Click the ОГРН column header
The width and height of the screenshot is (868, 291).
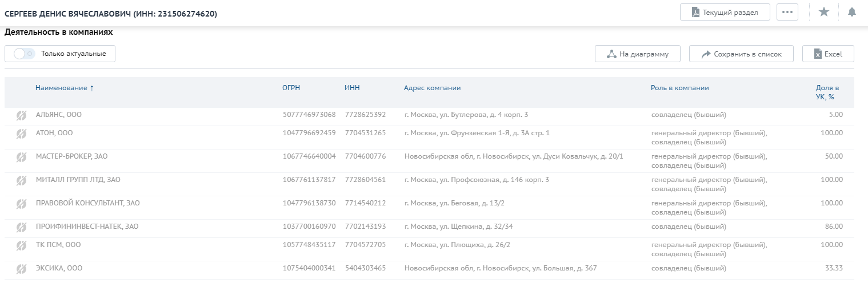(x=291, y=88)
